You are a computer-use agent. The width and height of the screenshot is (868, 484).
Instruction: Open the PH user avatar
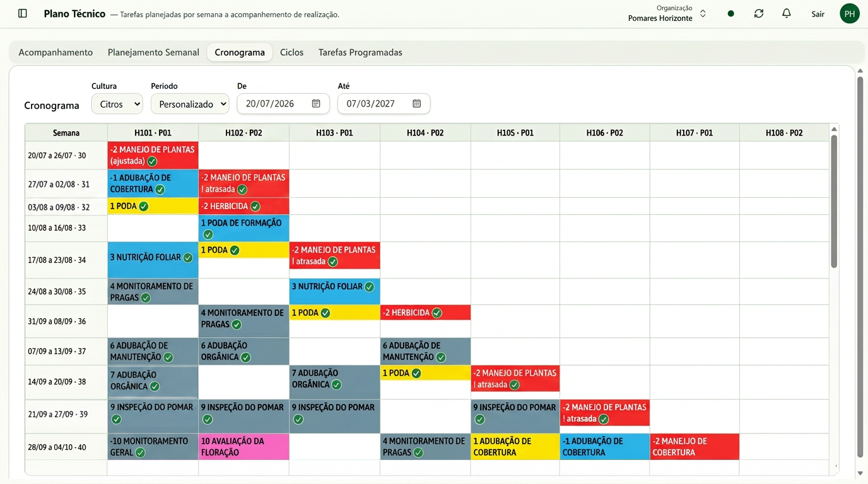(850, 13)
